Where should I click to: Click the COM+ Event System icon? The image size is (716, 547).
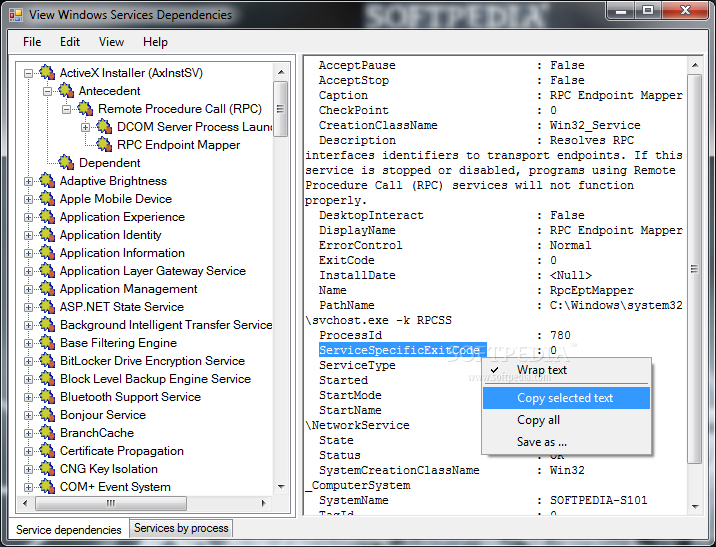[47, 487]
